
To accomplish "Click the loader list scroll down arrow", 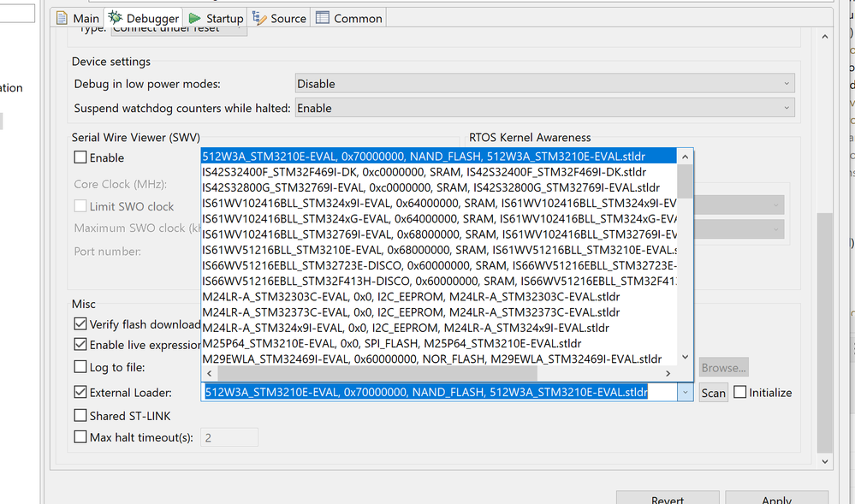I will pos(685,358).
